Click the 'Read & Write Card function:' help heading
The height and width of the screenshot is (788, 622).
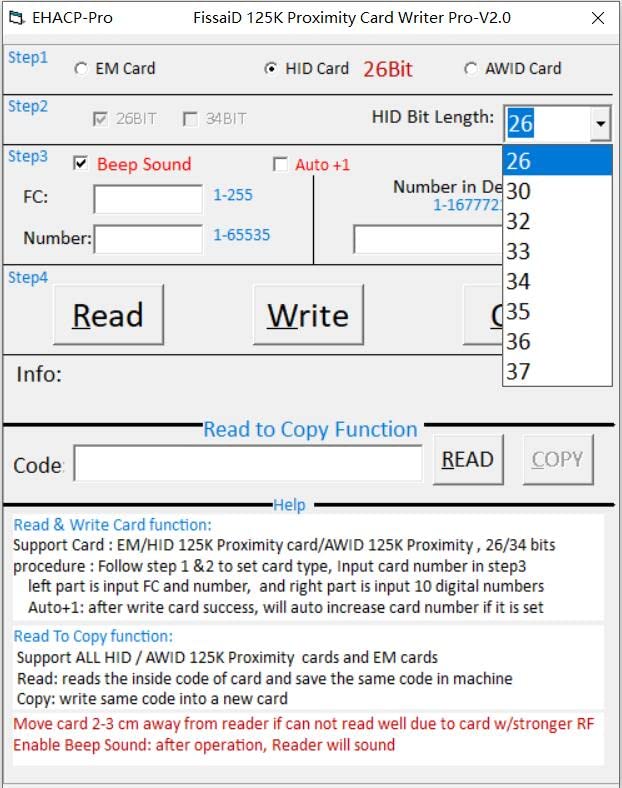click(113, 525)
